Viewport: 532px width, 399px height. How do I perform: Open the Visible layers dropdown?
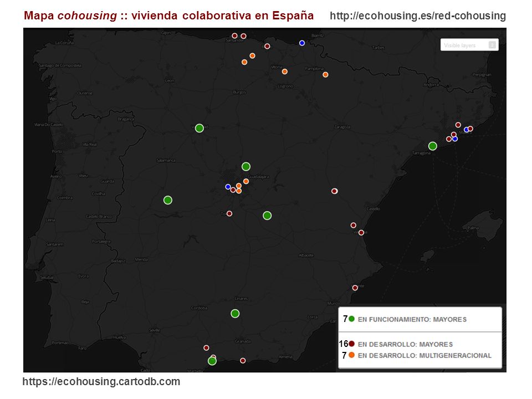[x=469, y=45]
